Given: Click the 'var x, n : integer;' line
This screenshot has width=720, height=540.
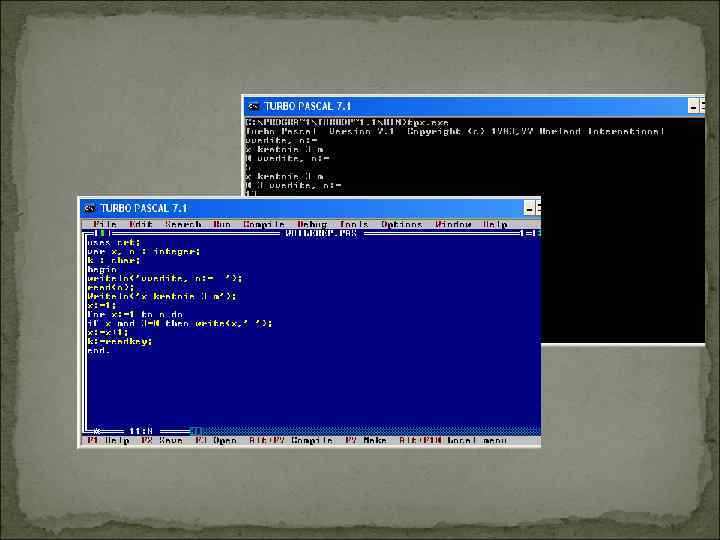Looking at the screenshot, I should click(x=144, y=252).
